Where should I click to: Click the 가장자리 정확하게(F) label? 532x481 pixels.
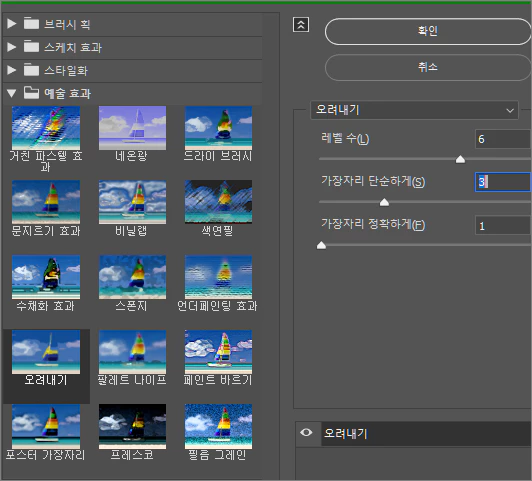click(373, 225)
